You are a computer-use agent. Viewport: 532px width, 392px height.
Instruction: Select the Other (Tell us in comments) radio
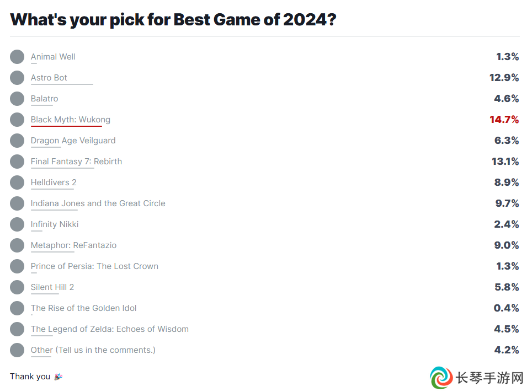point(17,350)
